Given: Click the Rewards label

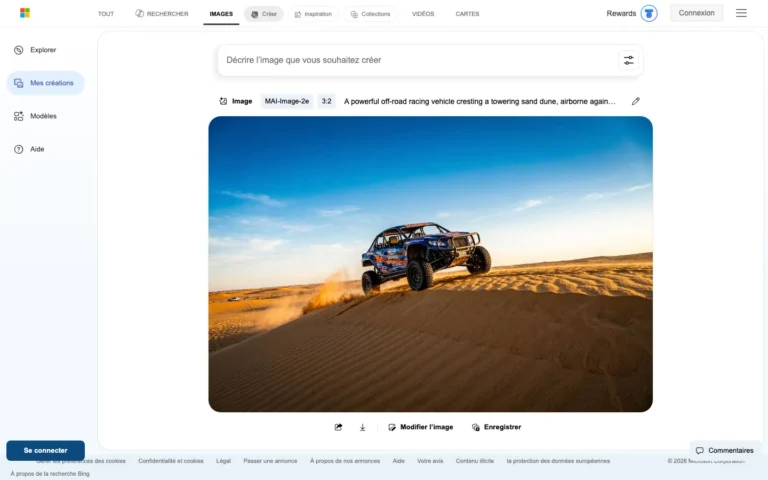Looking at the screenshot, I should point(621,13).
